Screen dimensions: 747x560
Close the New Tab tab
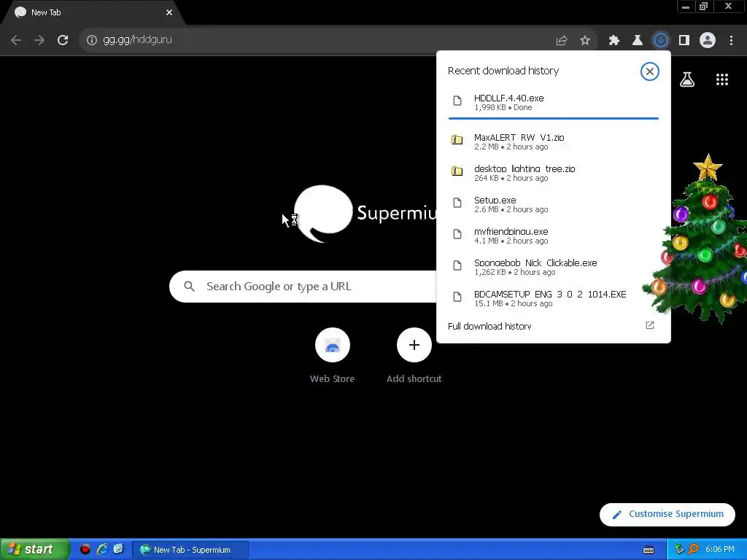[x=169, y=12]
